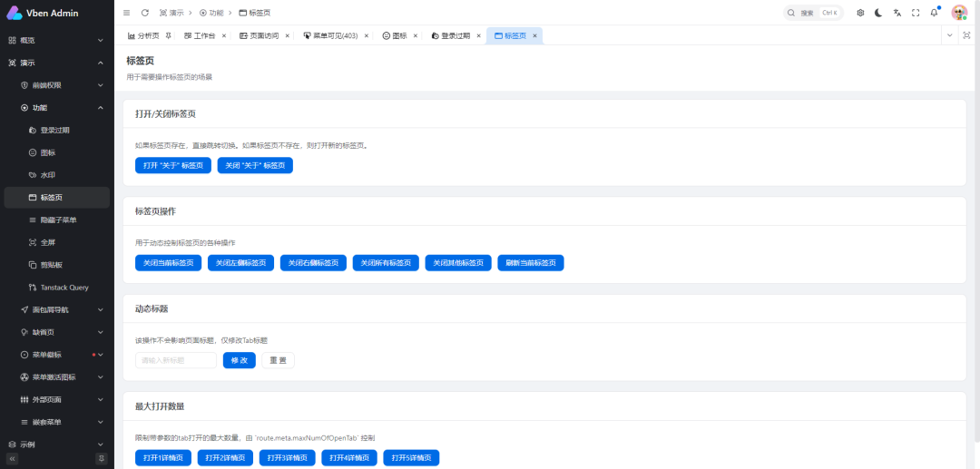Expand the 前端权限 submenu
Screen dimensions: 980x469
(57, 85)
